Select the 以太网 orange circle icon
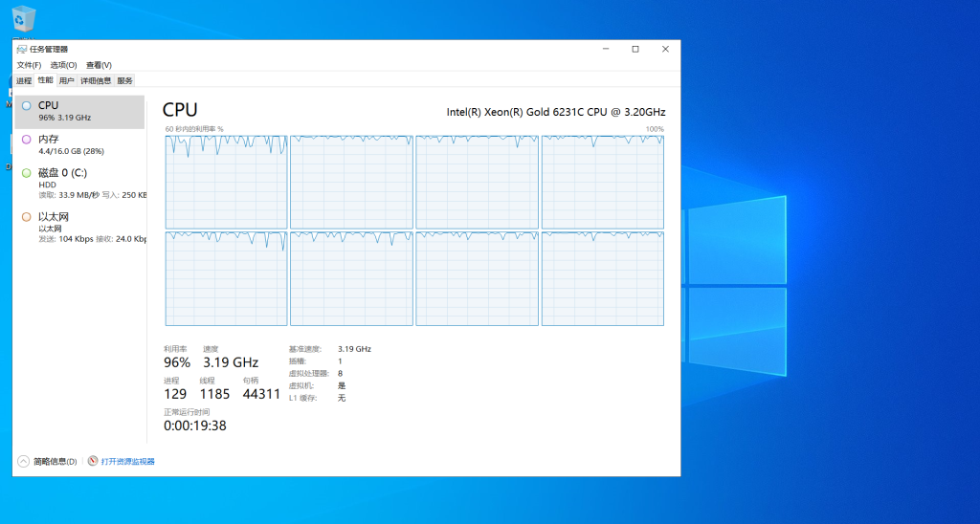 click(x=26, y=217)
